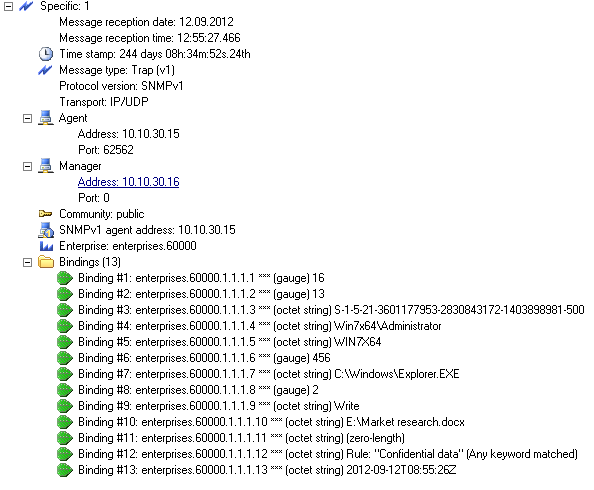Click the computer icon beside Agent
Screen dimensions: 594x490
[46, 118]
